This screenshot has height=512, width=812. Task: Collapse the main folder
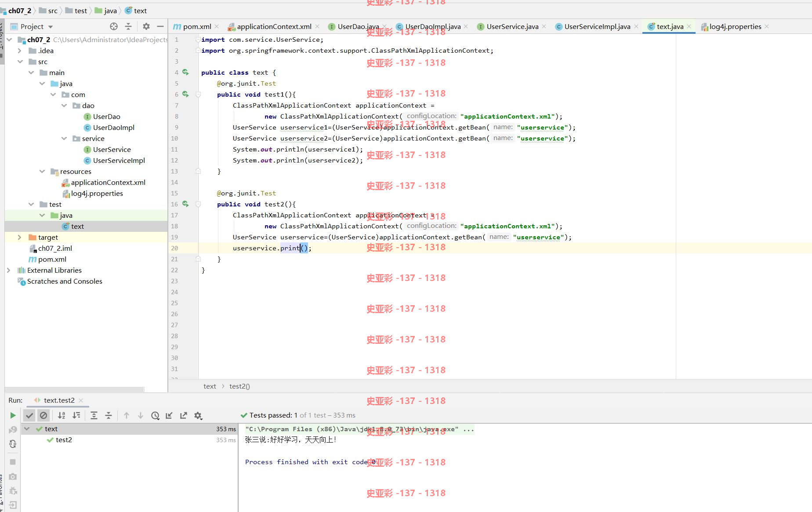[x=31, y=72]
